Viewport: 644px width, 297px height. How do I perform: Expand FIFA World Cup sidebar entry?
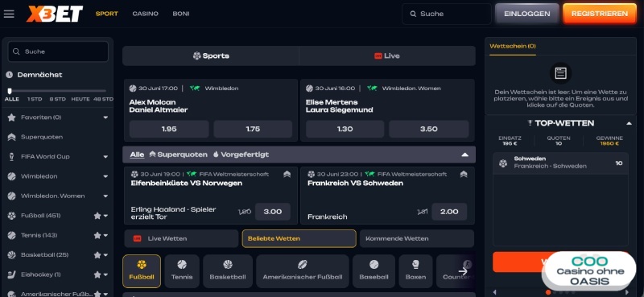pos(105,157)
